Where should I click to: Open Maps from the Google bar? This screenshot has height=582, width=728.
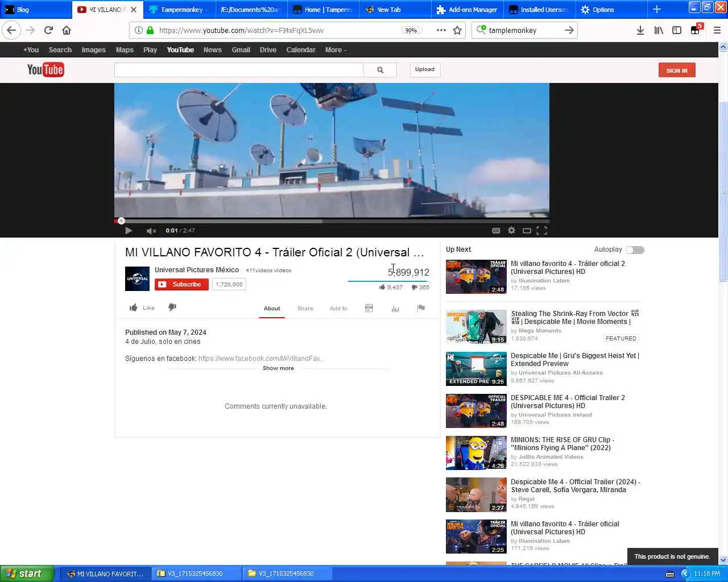click(125, 50)
